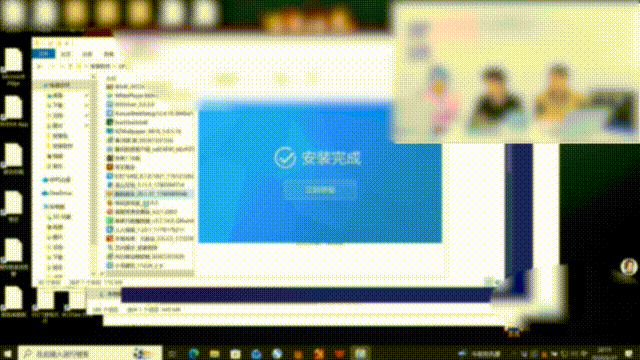Switch to the 共享 ribbon tab

87,54
